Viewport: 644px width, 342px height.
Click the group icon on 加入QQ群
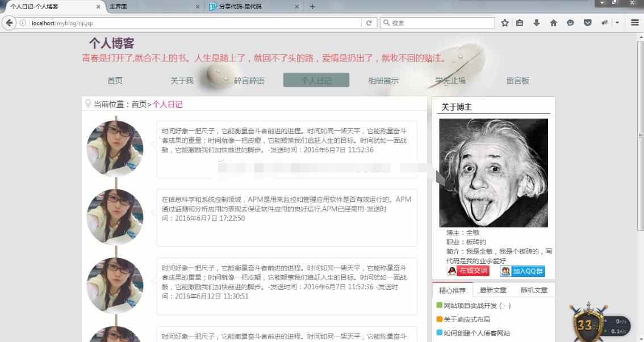click(505, 271)
